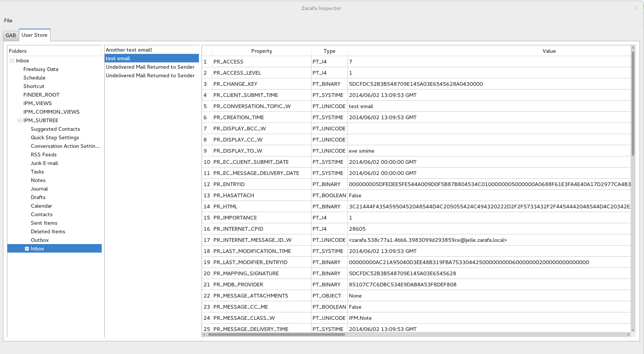Click the scroll-up arrow of properties table
Screen dimensions: 644x354
(633, 48)
